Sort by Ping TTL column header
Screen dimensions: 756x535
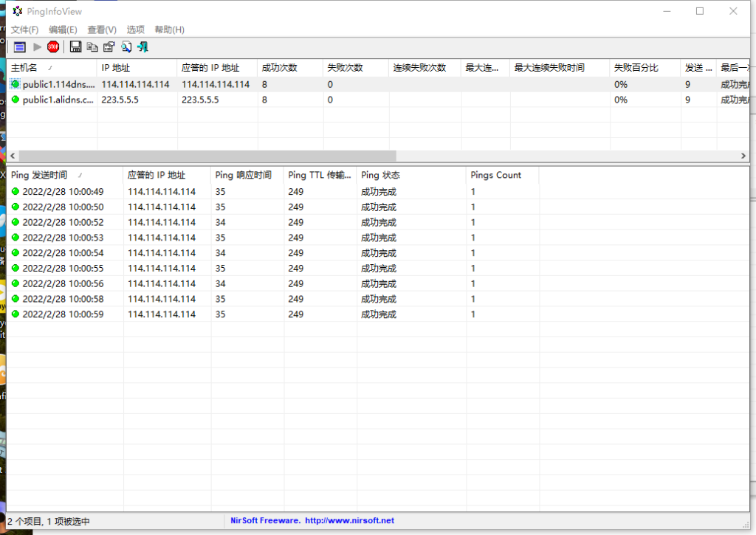(320, 175)
